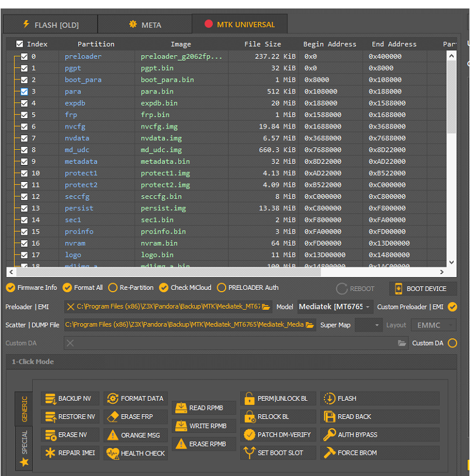Image resolution: width=470 pixels, height=476 pixels.
Task: Click FORCE BROM hammer
Action: click(380, 453)
